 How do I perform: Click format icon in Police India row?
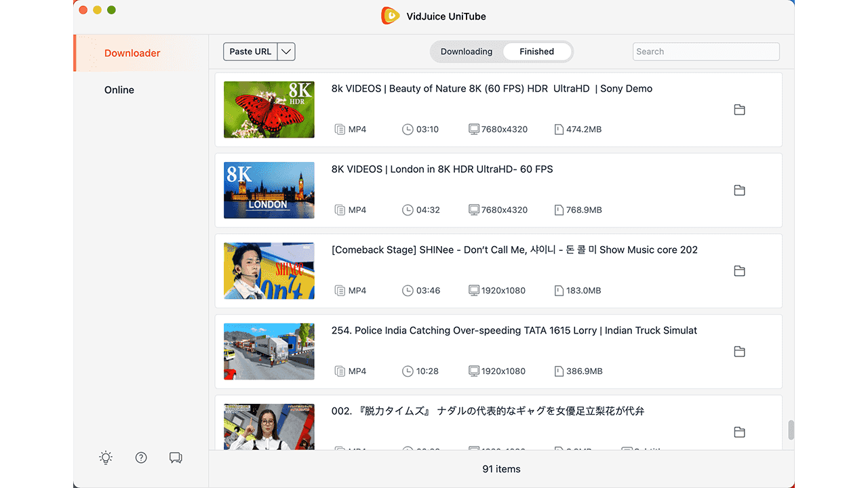coord(340,371)
